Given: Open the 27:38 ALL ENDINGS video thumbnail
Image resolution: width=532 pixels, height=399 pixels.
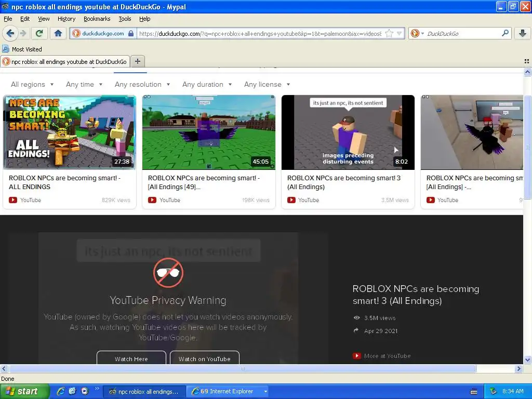Looking at the screenshot, I should (70, 132).
